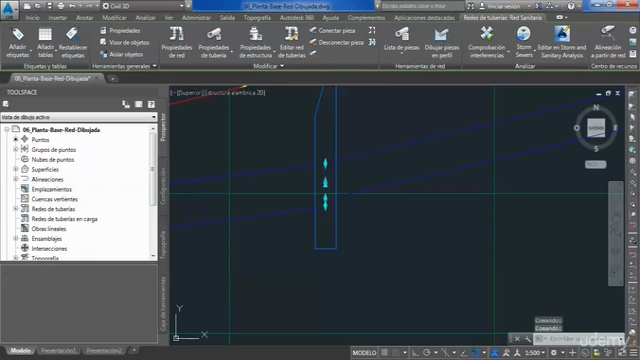Open the Inicio ribbon tab

32,18
